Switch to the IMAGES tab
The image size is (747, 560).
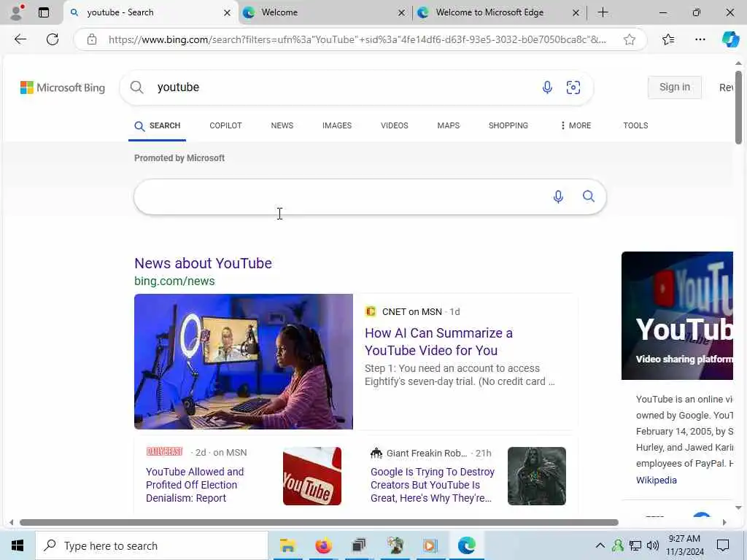(337, 125)
